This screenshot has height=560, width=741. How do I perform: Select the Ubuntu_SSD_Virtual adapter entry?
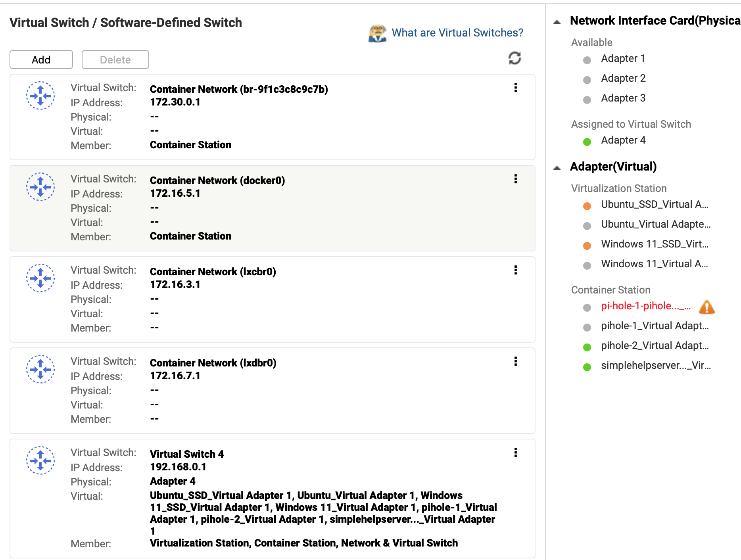click(654, 205)
